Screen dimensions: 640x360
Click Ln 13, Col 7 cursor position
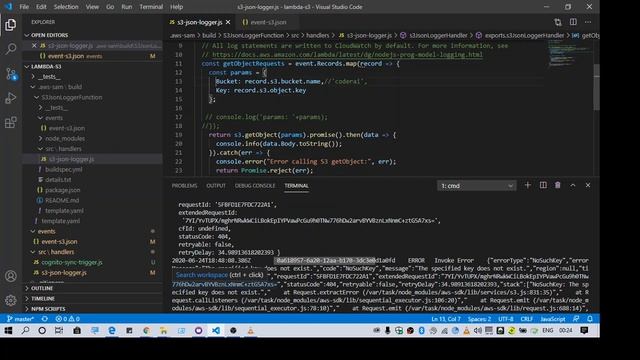pyautogui.click(x=446, y=319)
